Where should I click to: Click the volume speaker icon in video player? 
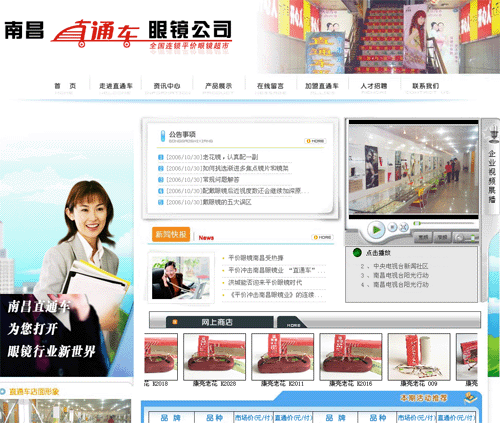pos(459,238)
